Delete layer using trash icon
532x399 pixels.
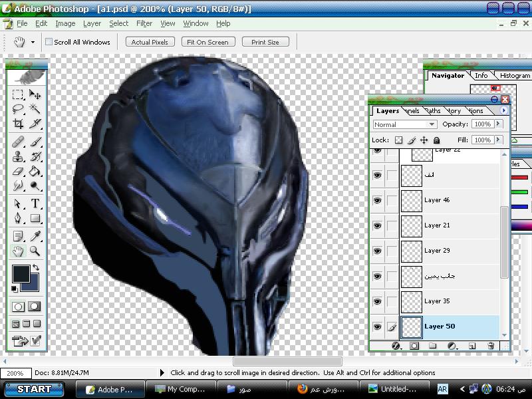491,346
